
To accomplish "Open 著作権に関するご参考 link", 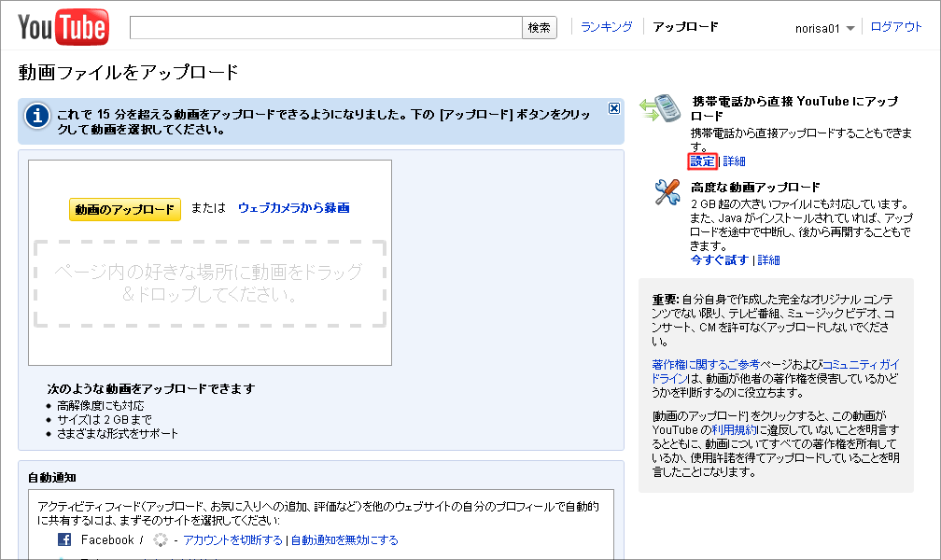I will [x=706, y=364].
